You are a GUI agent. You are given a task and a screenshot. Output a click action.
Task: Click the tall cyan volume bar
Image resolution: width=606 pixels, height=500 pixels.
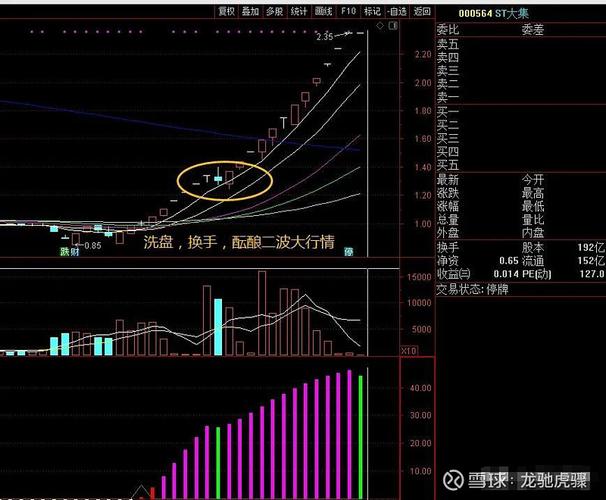coord(218,327)
